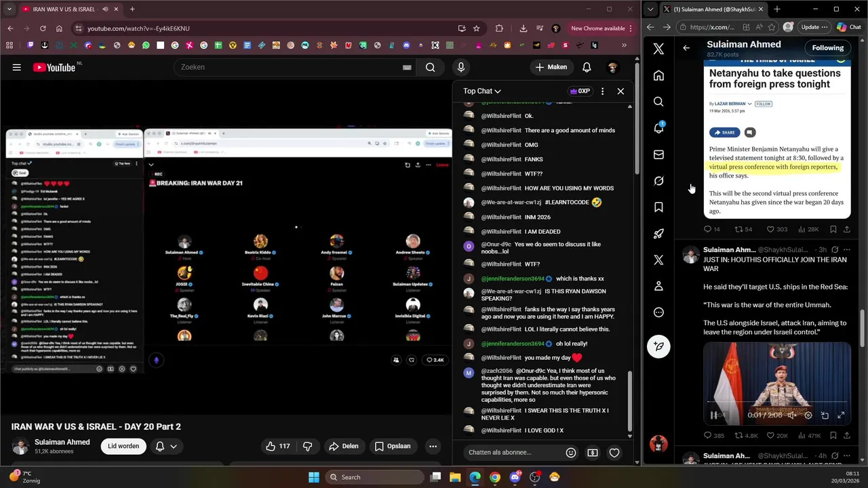Open the Chrome downloads icon

coord(523,28)
